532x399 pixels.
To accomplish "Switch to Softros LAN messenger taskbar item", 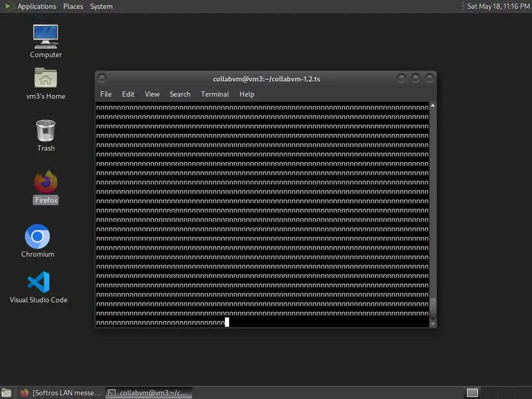I will point(60,393).
